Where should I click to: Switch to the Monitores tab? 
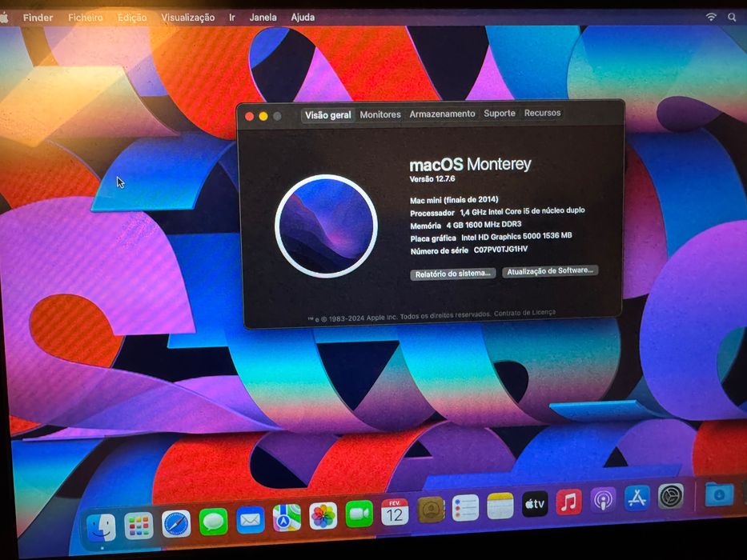pyautogui.click(x=380, y=114)
